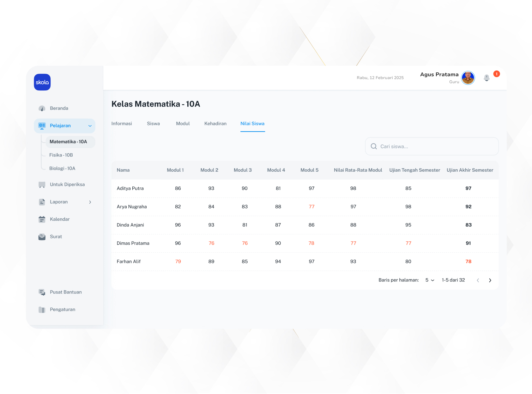Click the notification bell icon
This screenshot has height=394, width=532.
point(487,78)
